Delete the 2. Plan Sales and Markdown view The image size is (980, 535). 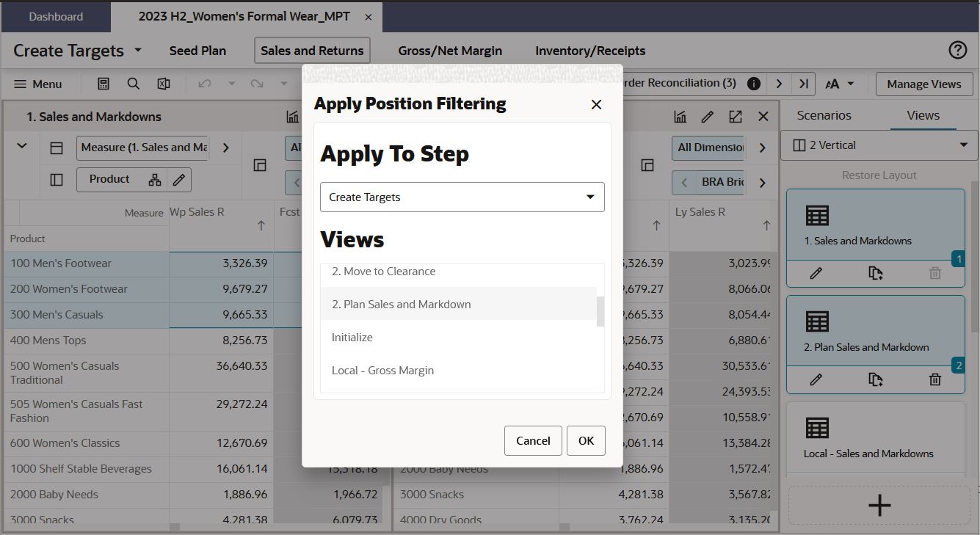point(934,379)
